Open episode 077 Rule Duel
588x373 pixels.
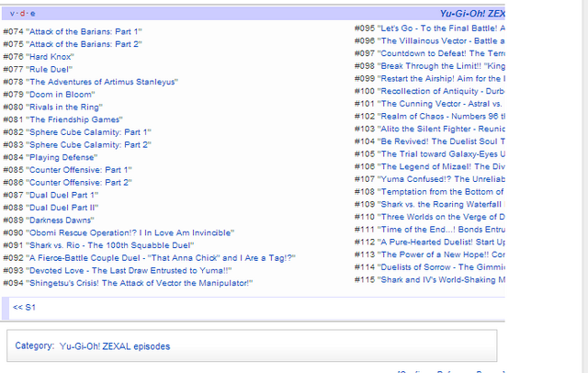tap(49, 69)
